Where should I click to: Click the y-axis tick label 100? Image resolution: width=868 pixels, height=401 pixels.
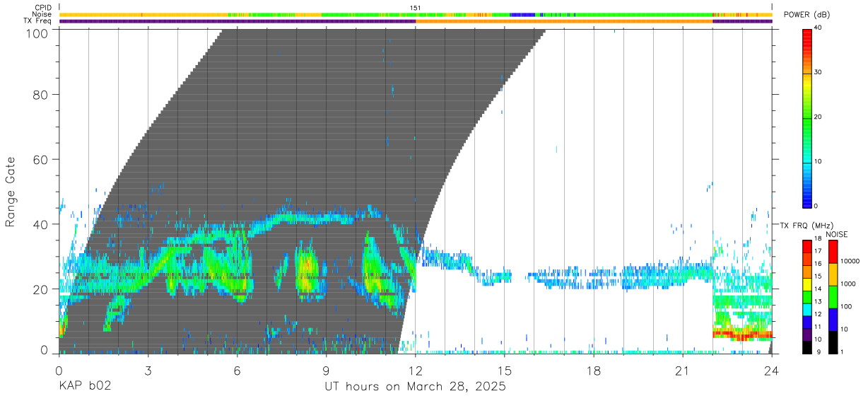pyautogui.click(x=39, y=33)
